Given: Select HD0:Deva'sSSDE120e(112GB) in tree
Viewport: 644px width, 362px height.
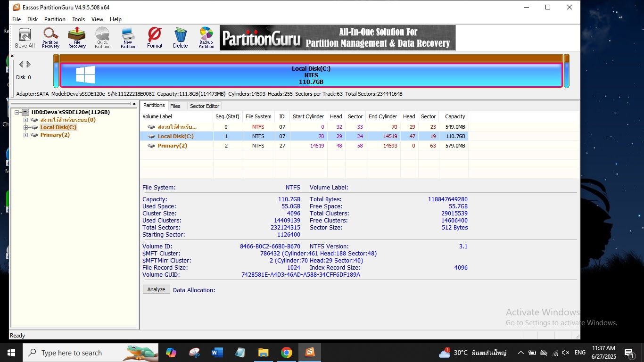Looking at the screenshot, I should 70,112.
